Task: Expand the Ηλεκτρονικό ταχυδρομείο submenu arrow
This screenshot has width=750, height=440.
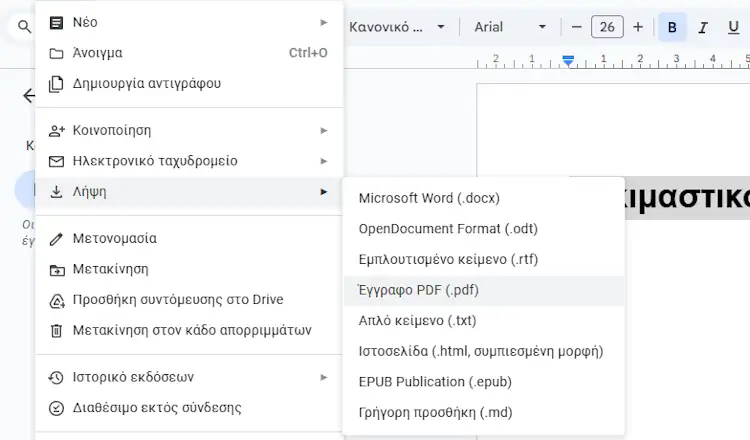Action: pos(324,161)
